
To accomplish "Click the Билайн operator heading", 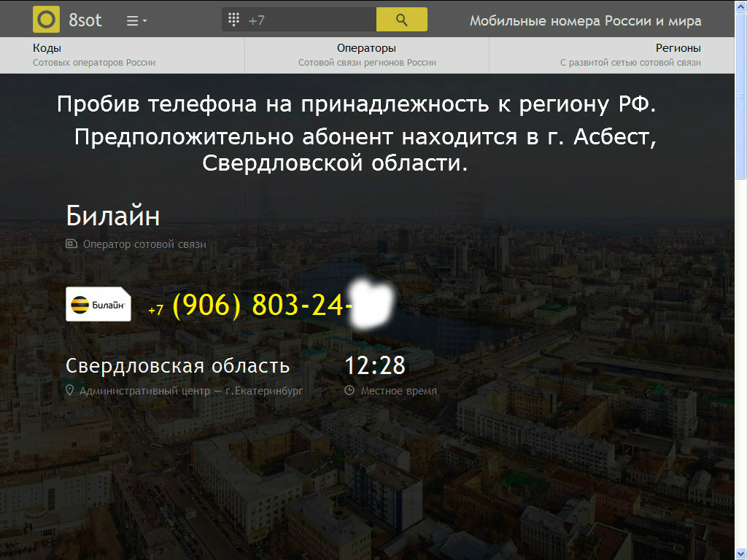I will click(113, 216).
